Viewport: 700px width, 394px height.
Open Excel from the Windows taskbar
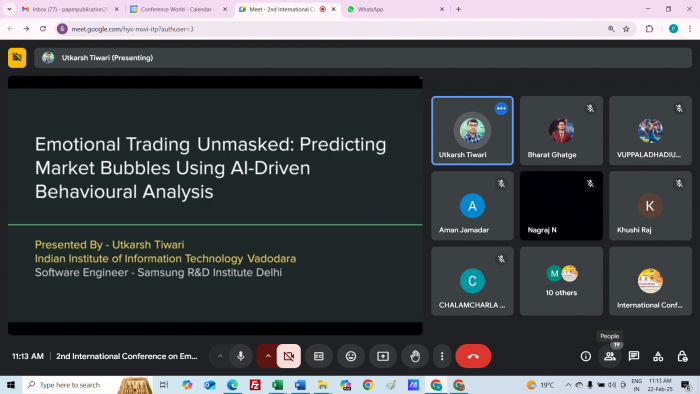pos(277,385)
